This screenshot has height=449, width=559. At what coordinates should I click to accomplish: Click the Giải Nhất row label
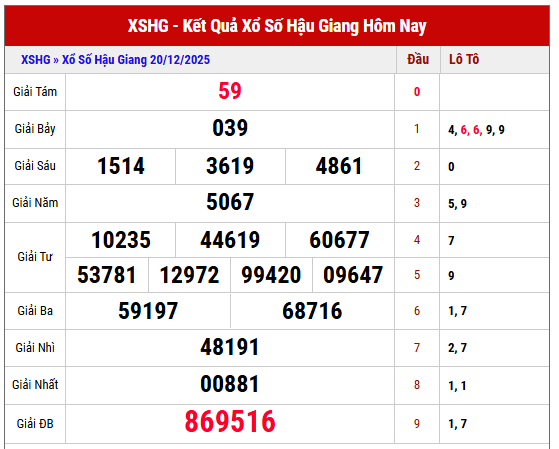pyautogui.click(x=35, y=385)
